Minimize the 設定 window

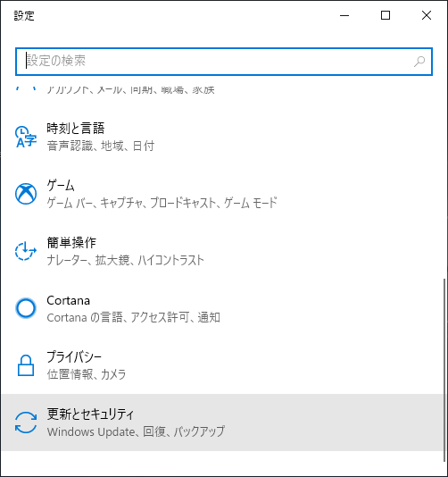(344, 15)
